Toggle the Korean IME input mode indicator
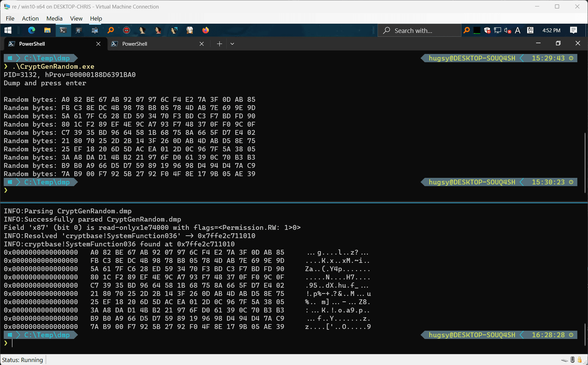 coord(530,30)
